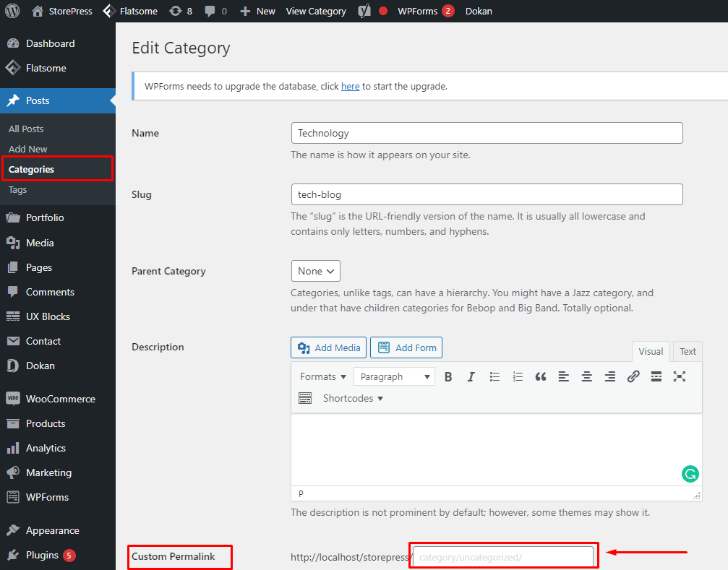
Task: Click the Grammarly icon in description editor
Action: [x=690, y=473]
